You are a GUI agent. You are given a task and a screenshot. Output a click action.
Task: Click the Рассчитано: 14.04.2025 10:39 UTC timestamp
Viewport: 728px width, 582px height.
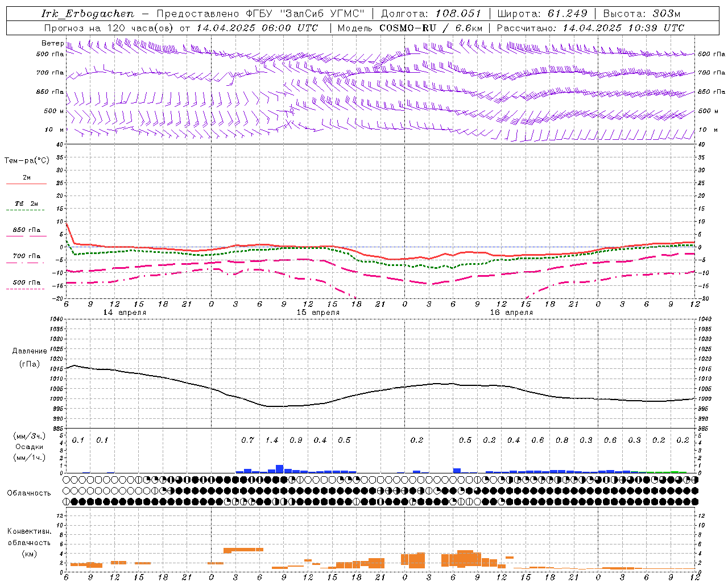(590, 28)
